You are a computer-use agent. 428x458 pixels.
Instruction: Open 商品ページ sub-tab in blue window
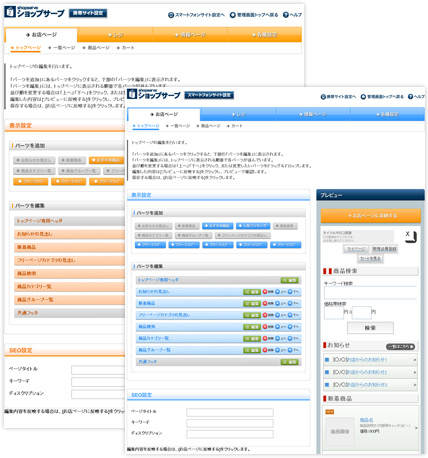208,126
